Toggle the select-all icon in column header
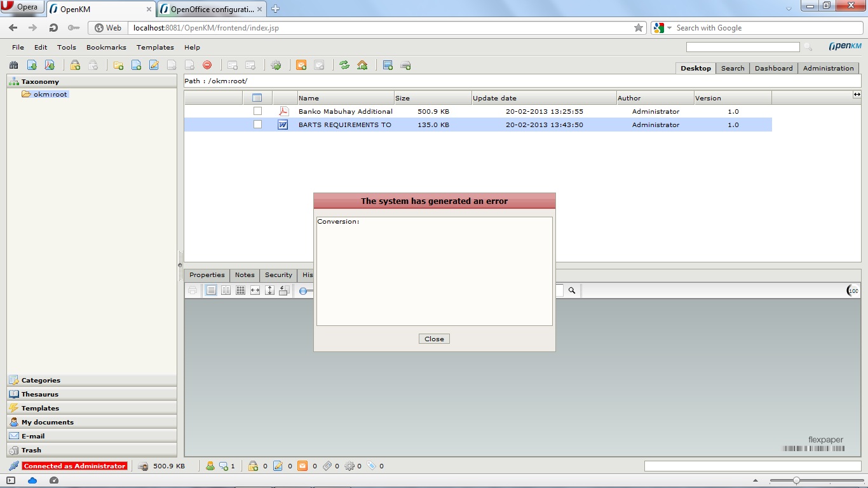 pyautogui.click(x=257, y=98)
